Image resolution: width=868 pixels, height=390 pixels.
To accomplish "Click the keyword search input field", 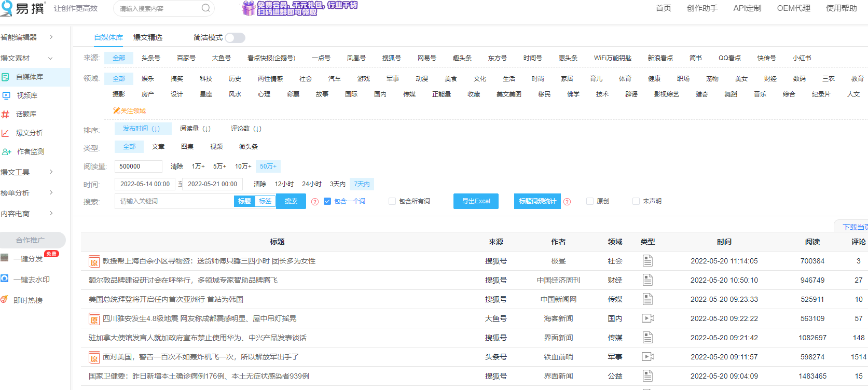I will tap(174, 201).
